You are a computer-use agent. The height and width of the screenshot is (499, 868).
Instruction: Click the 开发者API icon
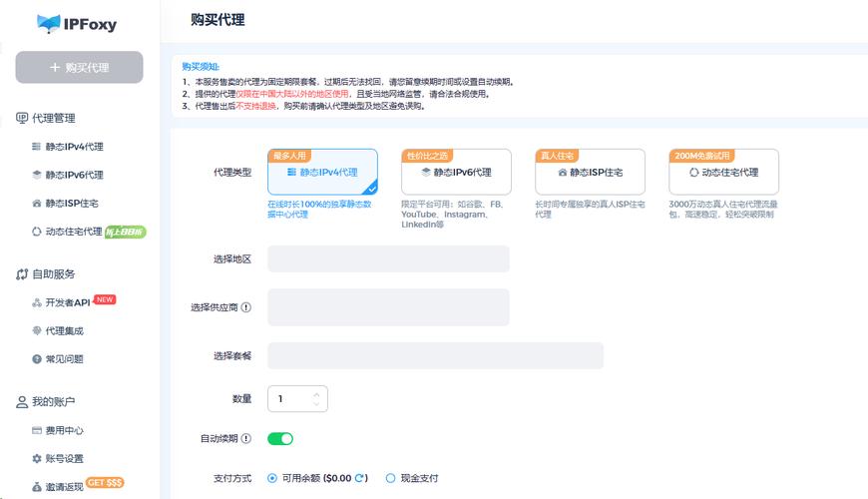(37, 302)
